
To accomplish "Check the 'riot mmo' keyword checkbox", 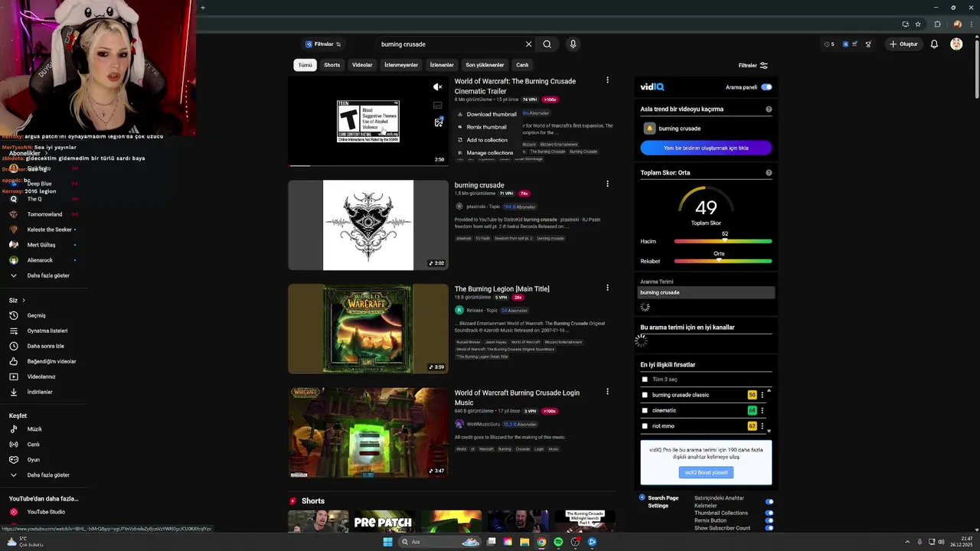I will tap(645, 426).
